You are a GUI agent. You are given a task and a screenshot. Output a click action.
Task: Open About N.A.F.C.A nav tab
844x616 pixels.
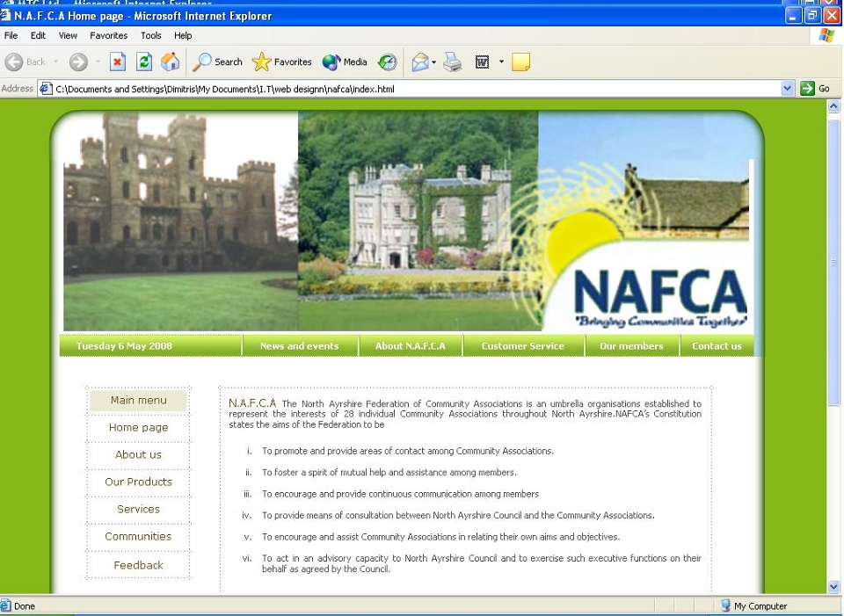[411, 346]
